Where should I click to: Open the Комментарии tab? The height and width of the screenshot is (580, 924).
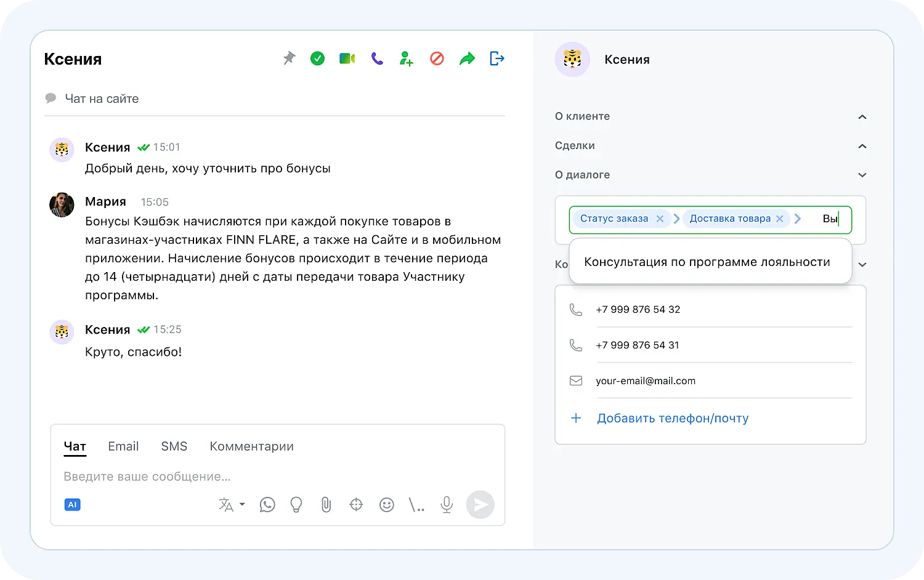(x=251, y=446)
